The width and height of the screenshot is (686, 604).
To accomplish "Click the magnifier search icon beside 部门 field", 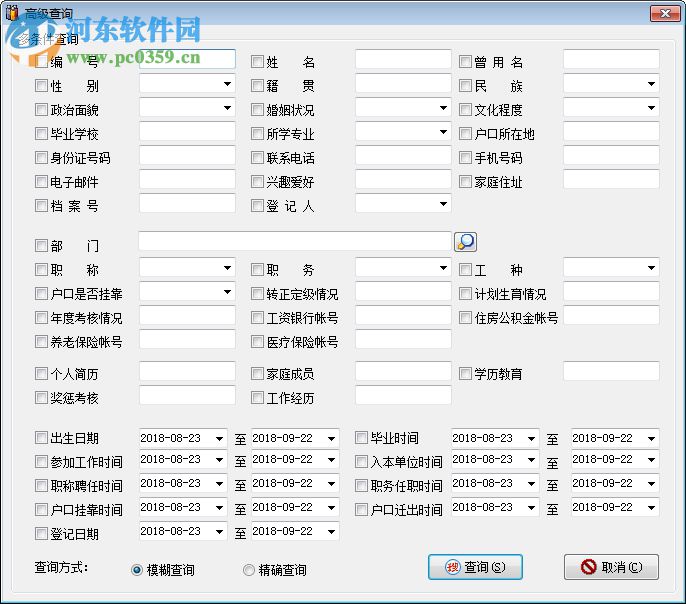I will pos(466,242).
